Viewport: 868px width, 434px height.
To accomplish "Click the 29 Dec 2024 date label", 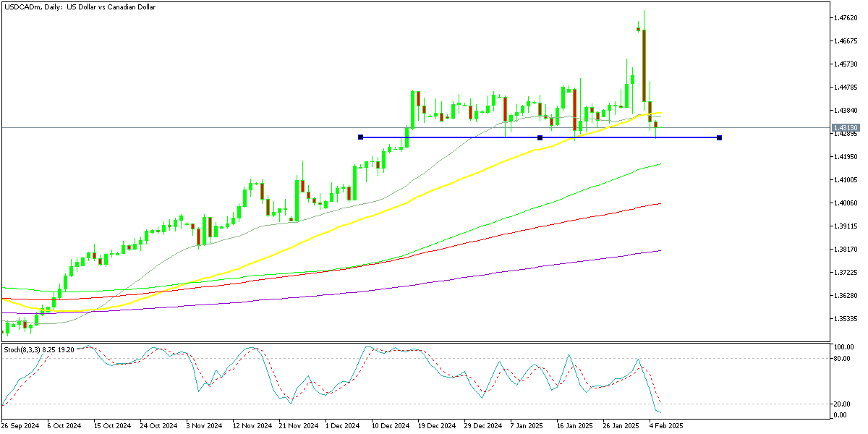I will pos(483,426).
